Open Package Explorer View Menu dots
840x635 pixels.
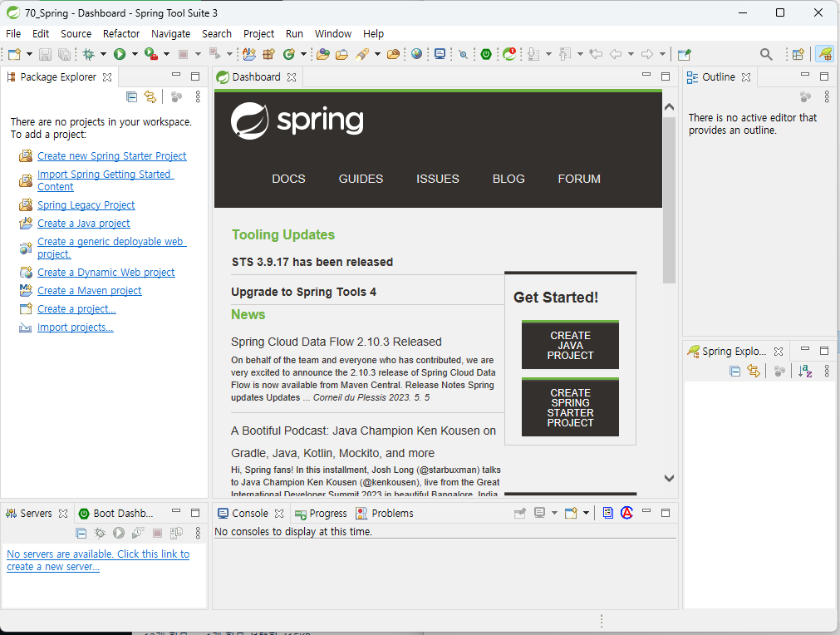(x=198, y=96)
